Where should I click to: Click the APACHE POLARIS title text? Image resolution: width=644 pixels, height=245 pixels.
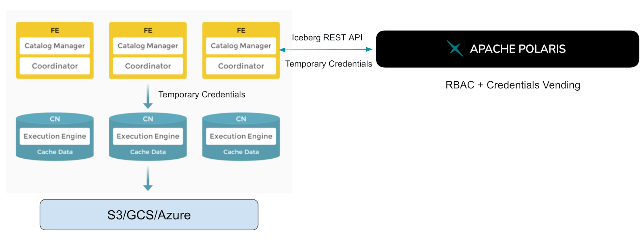(x=518, y=49)
